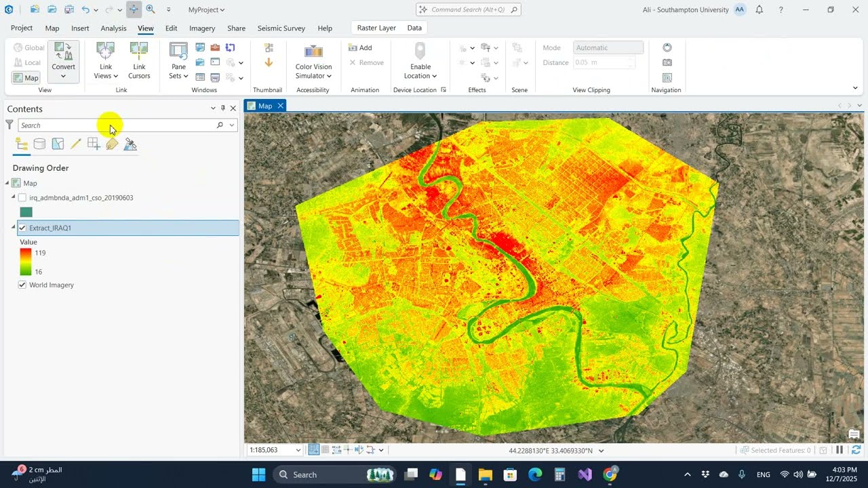Collapse the Extract_IRAQ1 layer legend

[13, 228]
